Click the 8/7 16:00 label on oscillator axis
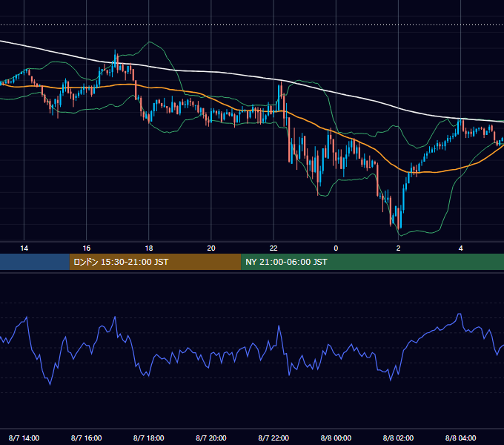 coord(87,438)
